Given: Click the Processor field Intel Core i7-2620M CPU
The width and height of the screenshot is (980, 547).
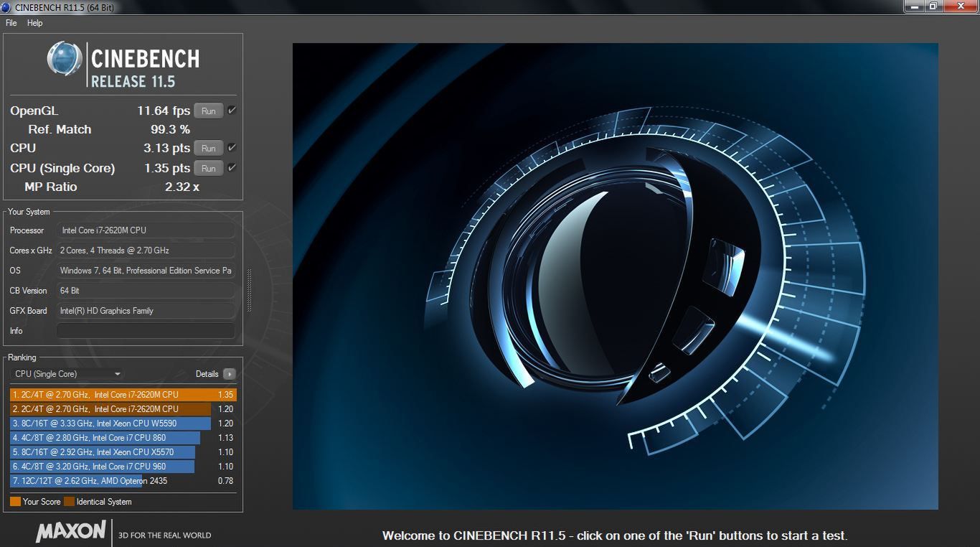Looking at the screenshot, I should click(146, 230).
